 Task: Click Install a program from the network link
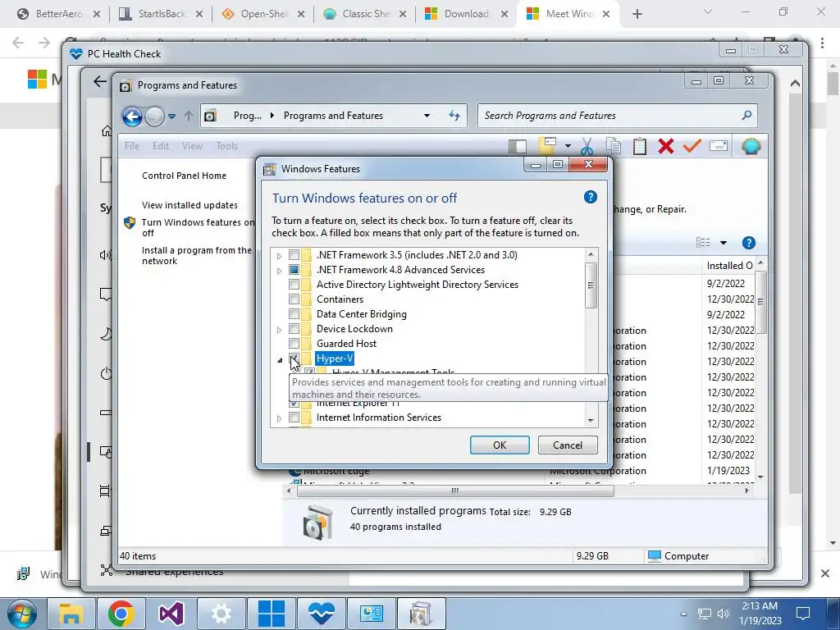pyautogui.click(x=196, y=256)
